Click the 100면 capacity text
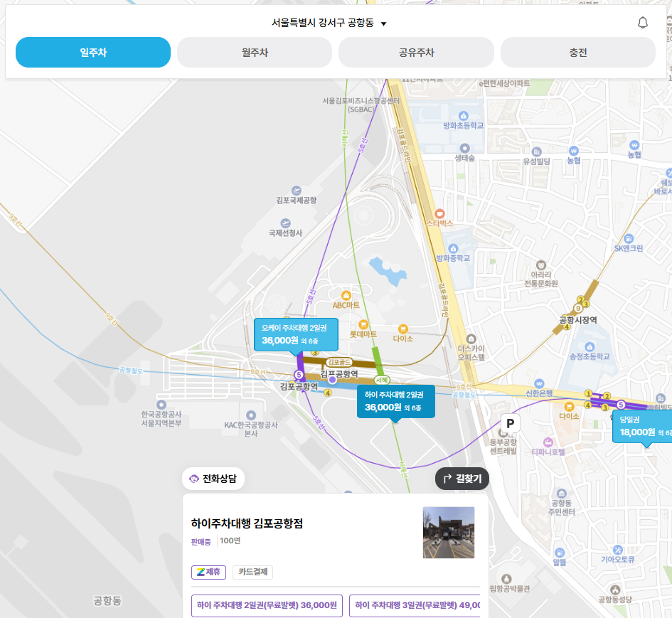The image size is (672, 618). pos(230,541)
